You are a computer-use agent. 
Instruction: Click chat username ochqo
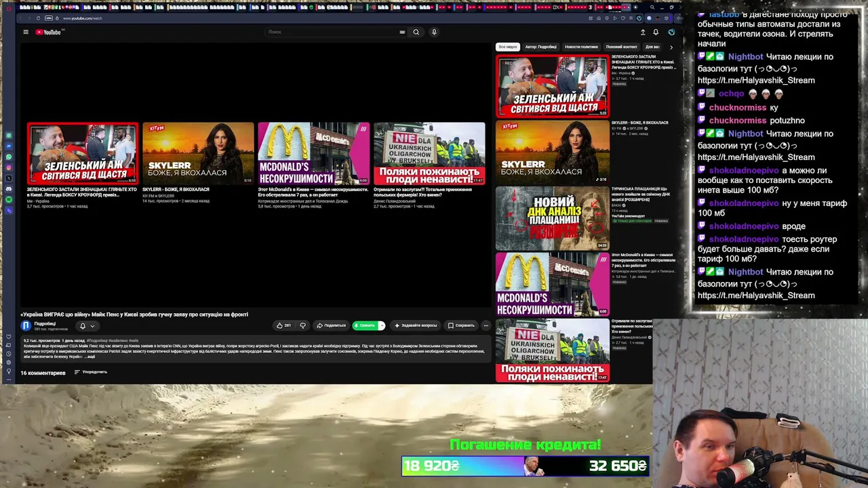[x=731, y=94]
